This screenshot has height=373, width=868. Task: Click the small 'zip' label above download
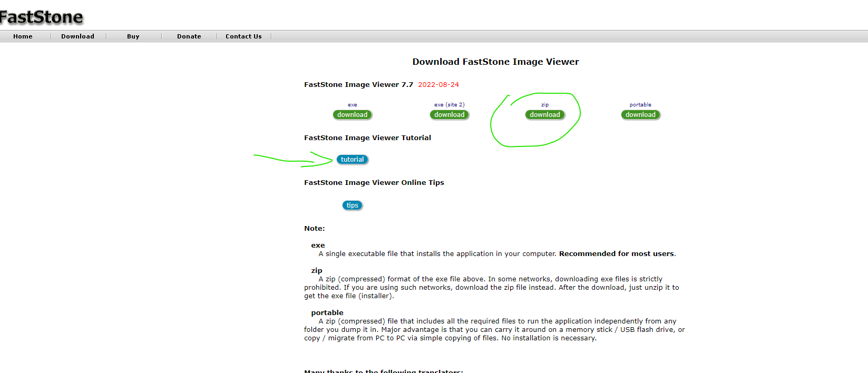point(545,105)
